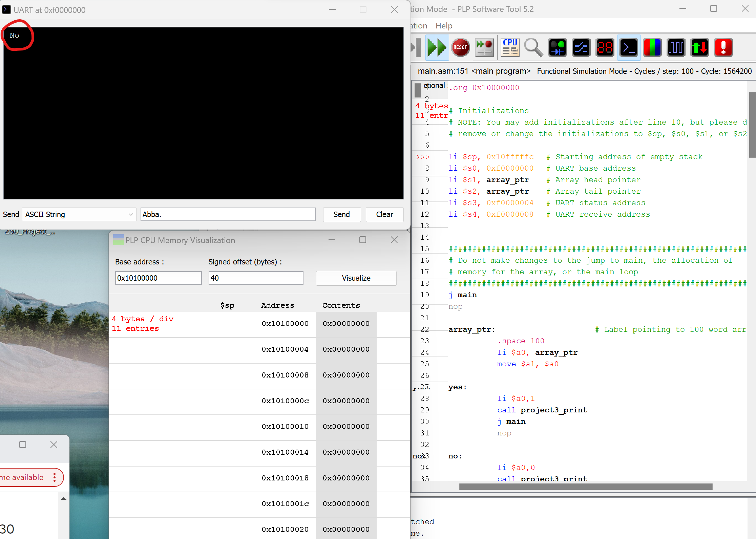Click the Reset simulation button
The image size is (756, 539).
460,47
